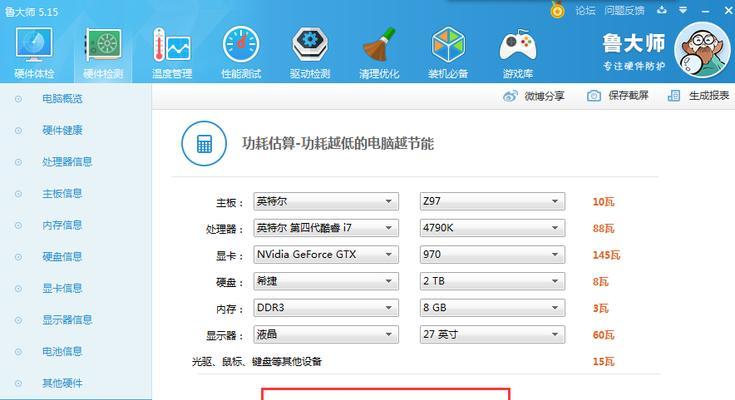Select 其他硬件 in sidebar

click(62, 383)
